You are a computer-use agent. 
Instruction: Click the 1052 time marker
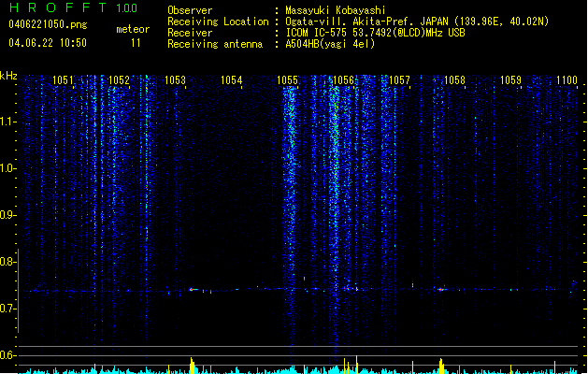click(x=119, y=80)
